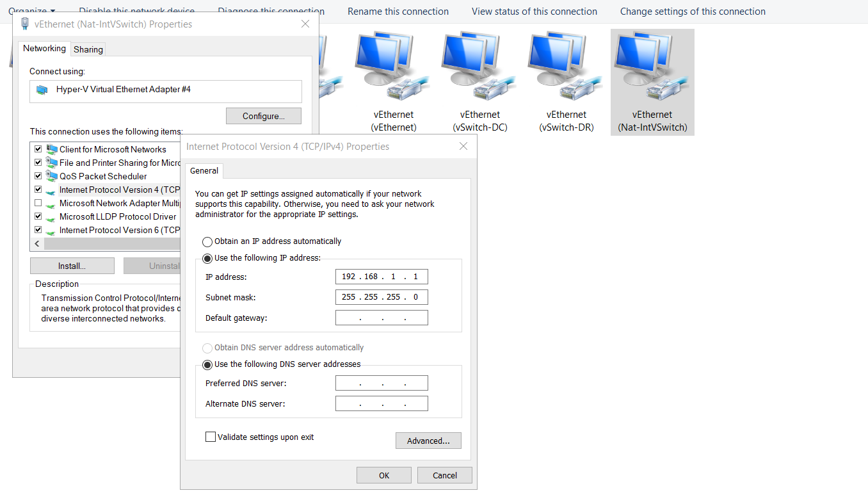Enable Validate settings upon exit
This screenshot has width=868, height=495.
coord(211,437)
